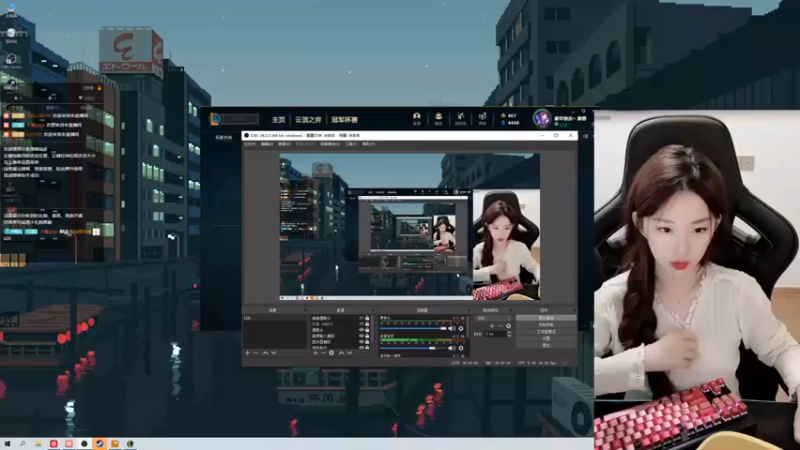The height and width of the screenshot is (450, 800).
Task: Click 工作室模式 Studio Mode button
Action: click(546, 332)
